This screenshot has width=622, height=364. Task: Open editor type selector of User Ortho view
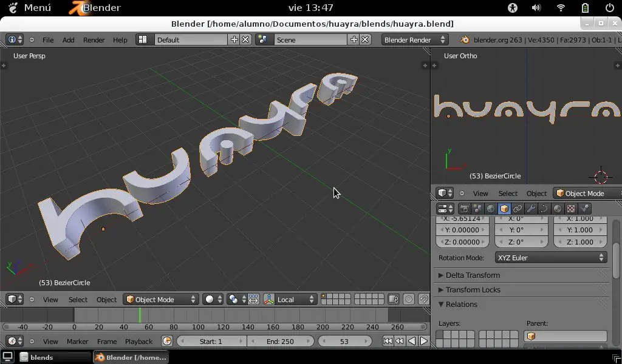[x=445, y=193]
